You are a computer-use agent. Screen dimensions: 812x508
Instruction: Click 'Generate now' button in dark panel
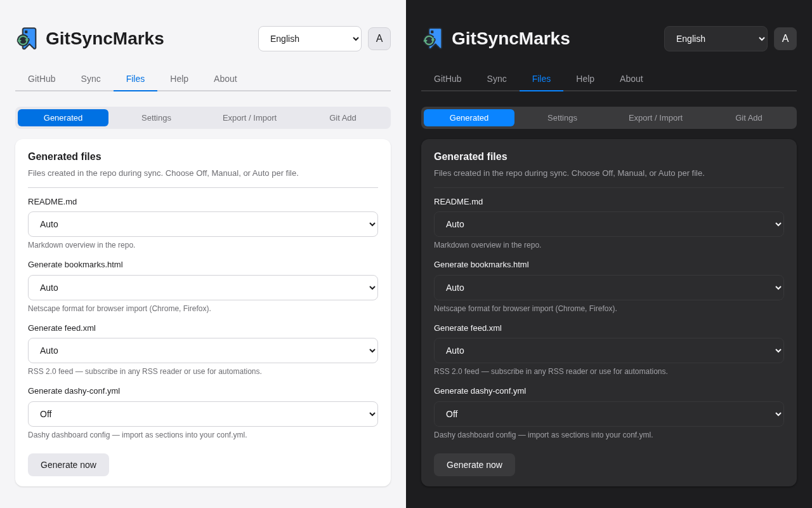click(475, 465)
